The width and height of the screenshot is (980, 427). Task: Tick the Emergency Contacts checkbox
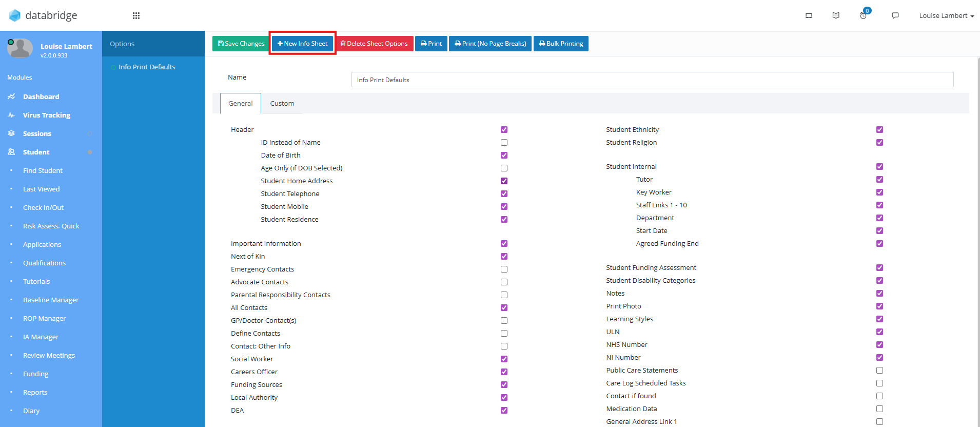pyautogui.click(x=504, y=269)
